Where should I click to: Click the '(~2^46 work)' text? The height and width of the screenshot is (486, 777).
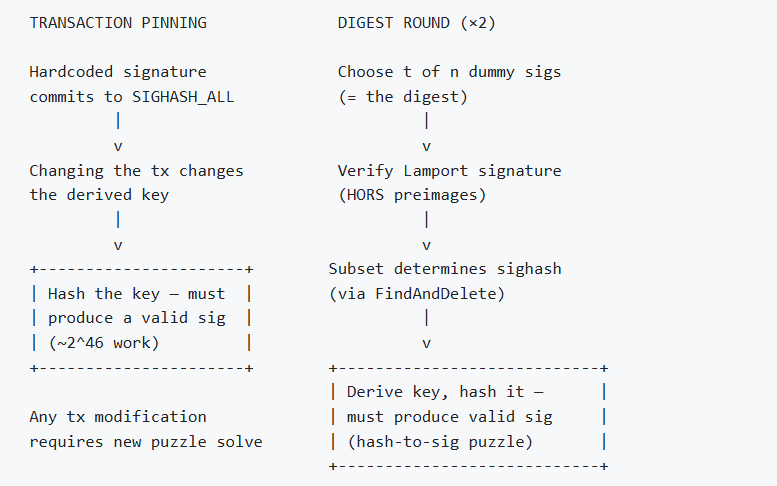coord(104,343)
